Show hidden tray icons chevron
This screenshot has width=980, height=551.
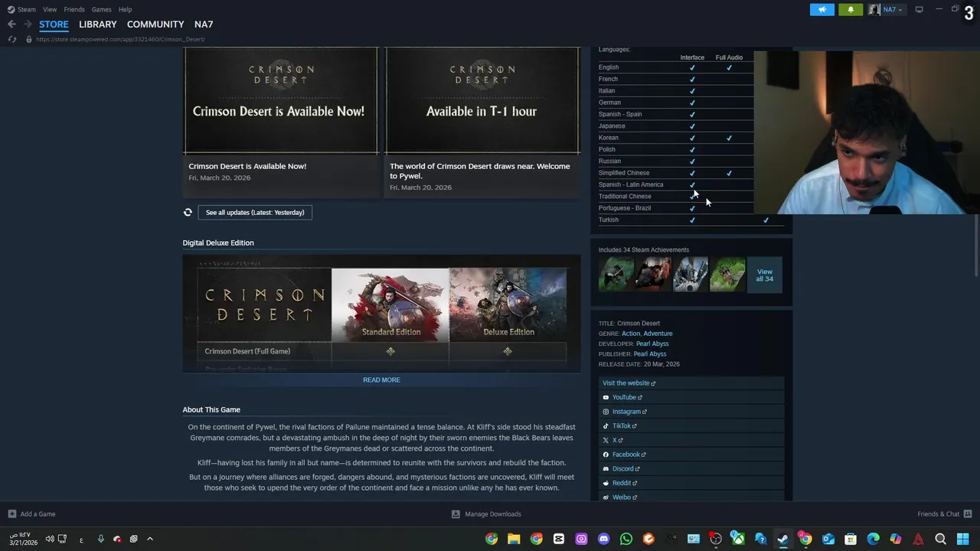[150, 539]
